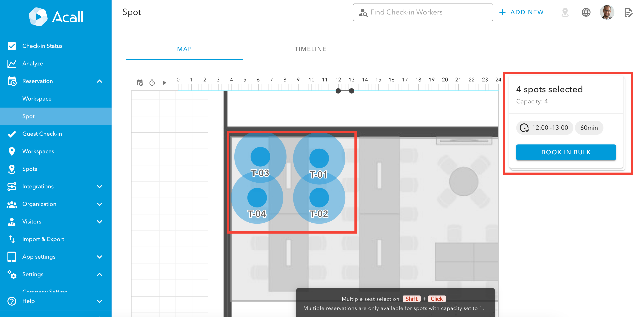Switch to the MAP tab
The image size is (644, 317).
pos(185,49)
